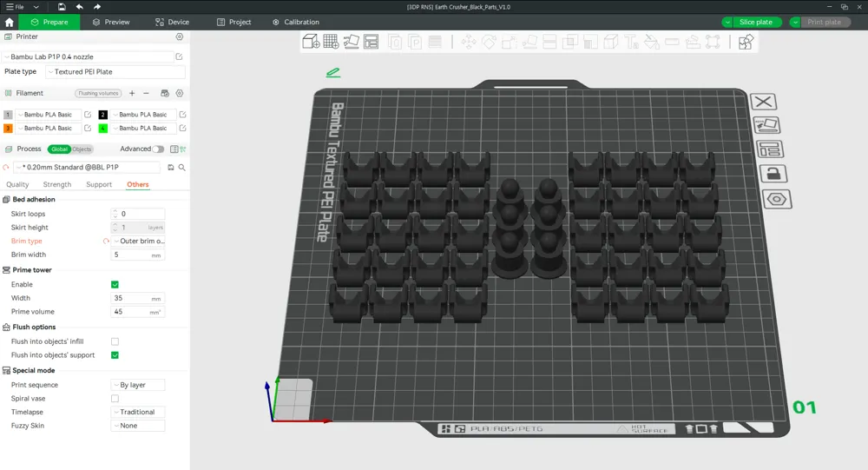Image resolution: width=868 pixels, height=470 pixels.
Task: Click the Home icon
Action: 9,23
